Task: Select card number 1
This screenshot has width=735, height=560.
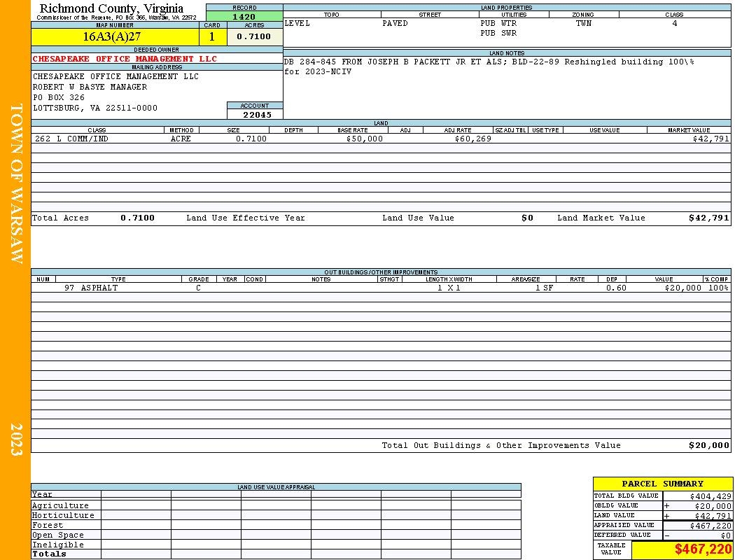Action: [212, 36]
